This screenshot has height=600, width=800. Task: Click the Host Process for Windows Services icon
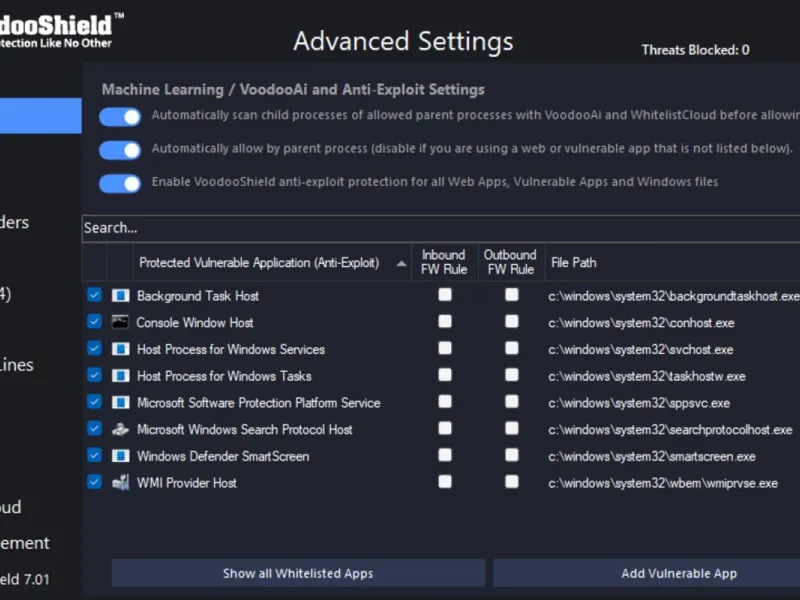pos(121,349)
